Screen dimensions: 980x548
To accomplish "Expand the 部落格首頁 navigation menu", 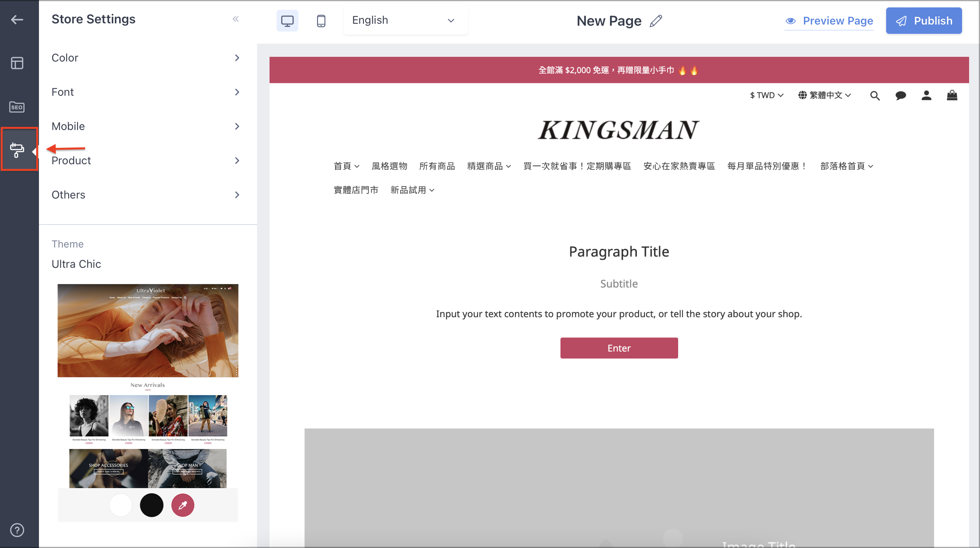I will (x=846, y=166).
